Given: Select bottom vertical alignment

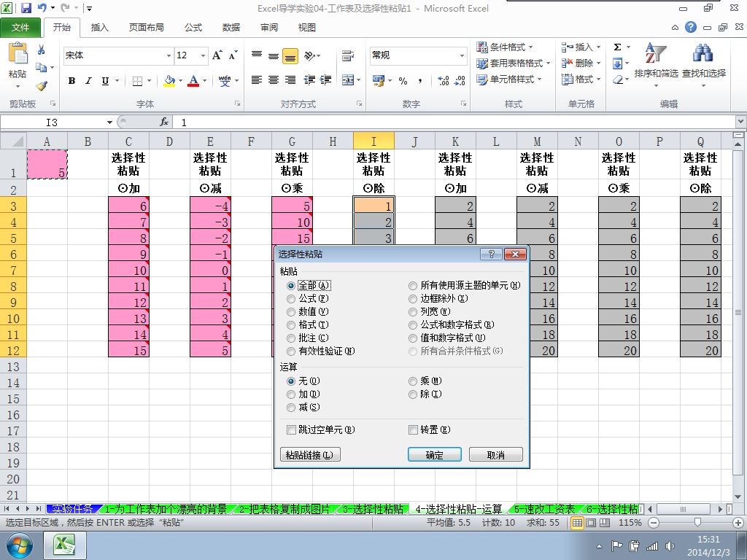Looking at the screenshot, I should tap(290, 56).
